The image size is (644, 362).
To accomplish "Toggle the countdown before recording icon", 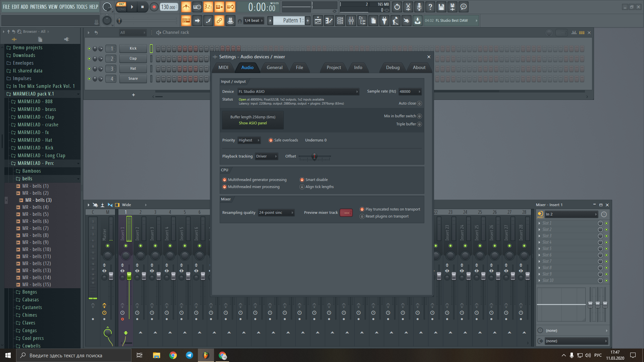I will pyautogui.click(x=208, y=7).
